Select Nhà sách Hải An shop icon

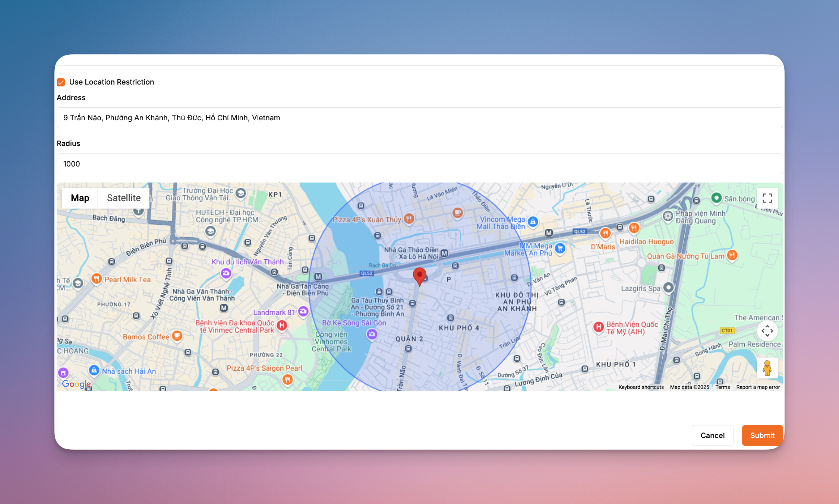(94, 370)
